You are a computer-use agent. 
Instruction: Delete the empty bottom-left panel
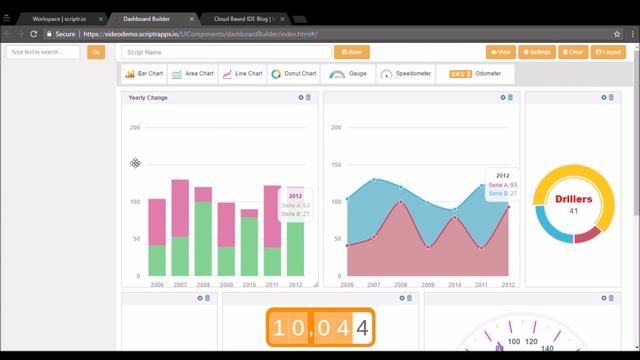207,298
